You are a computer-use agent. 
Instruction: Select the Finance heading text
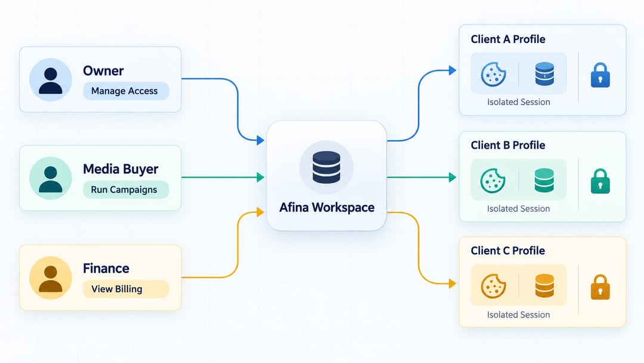point(106,269)
